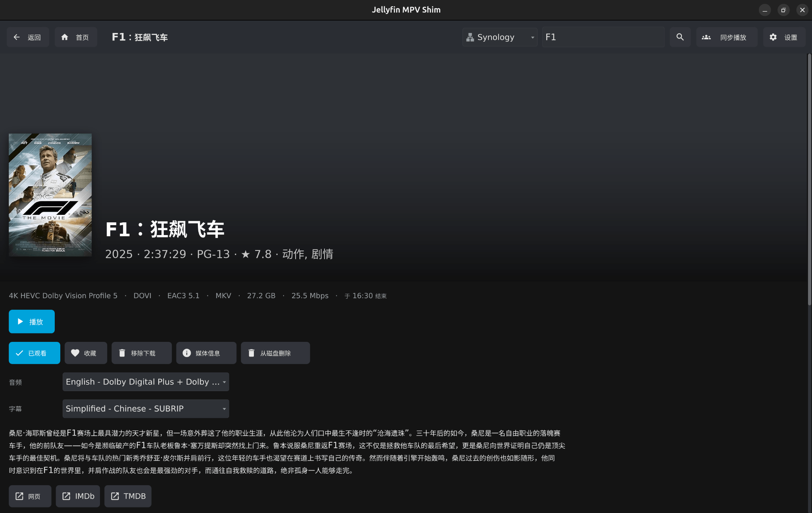Open settings 设置 gear button
812x513 pixels.
pos(784,37)
